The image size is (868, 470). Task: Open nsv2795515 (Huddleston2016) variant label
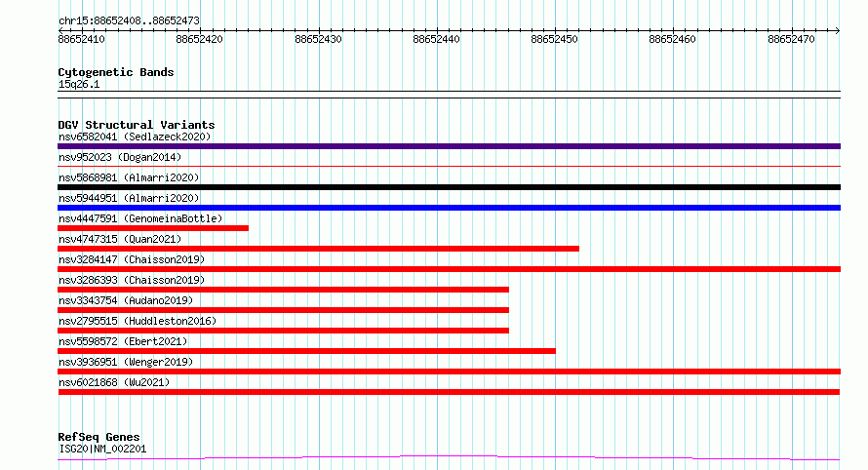(x=138, y=321)
